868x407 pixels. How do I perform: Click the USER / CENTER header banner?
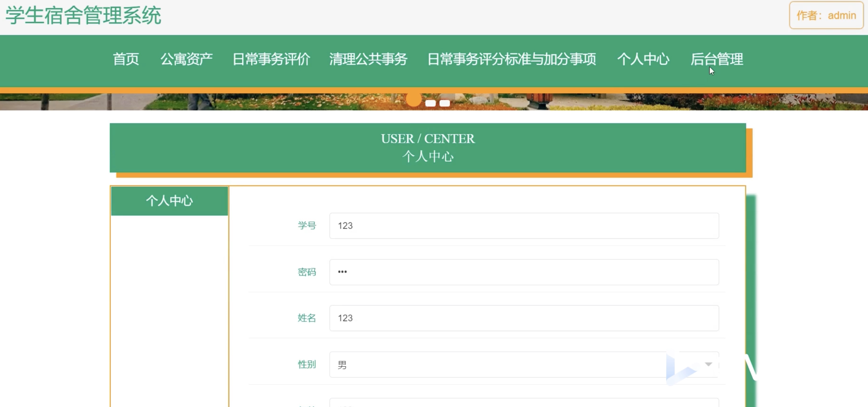click(x=428, y=148)
